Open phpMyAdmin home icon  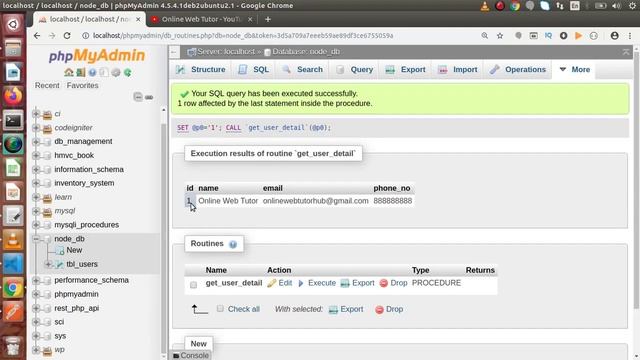(69, 72)
